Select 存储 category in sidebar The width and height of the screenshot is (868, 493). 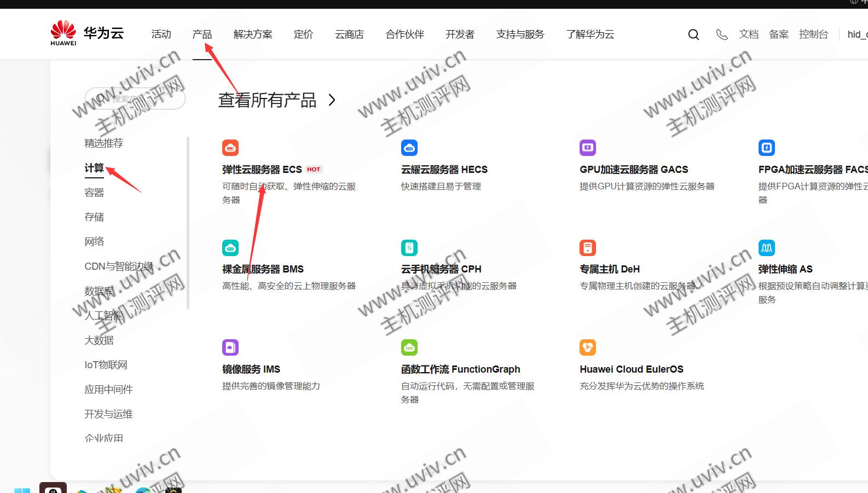pyautogui.click(x=94, y=217)
